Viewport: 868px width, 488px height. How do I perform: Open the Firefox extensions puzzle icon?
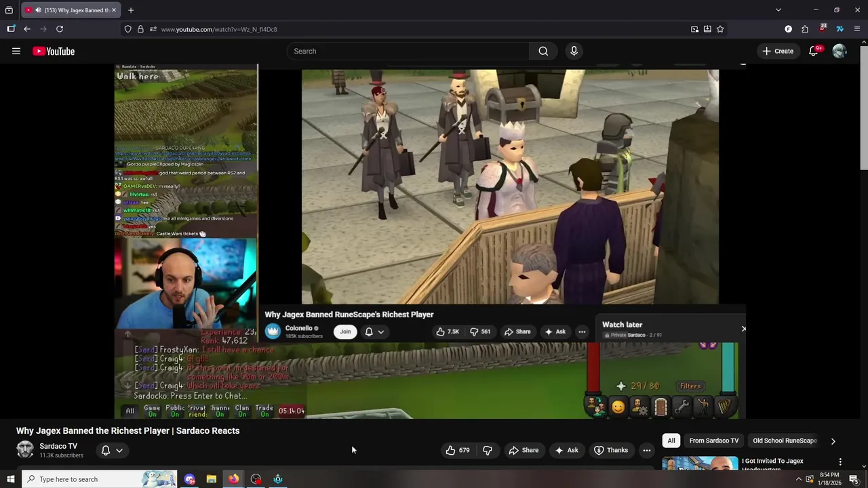coord(805,29)
